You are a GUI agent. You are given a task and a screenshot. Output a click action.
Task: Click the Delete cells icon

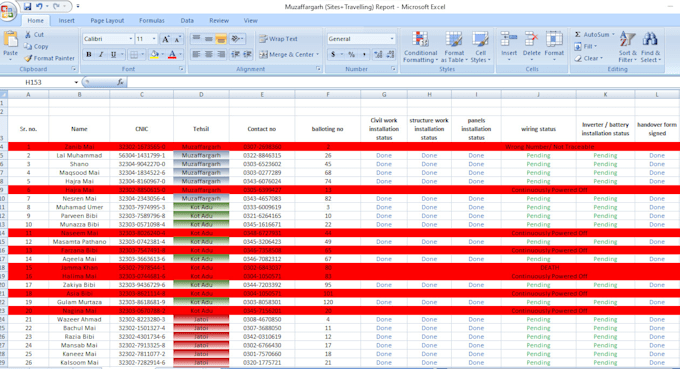tap(531, 40)
